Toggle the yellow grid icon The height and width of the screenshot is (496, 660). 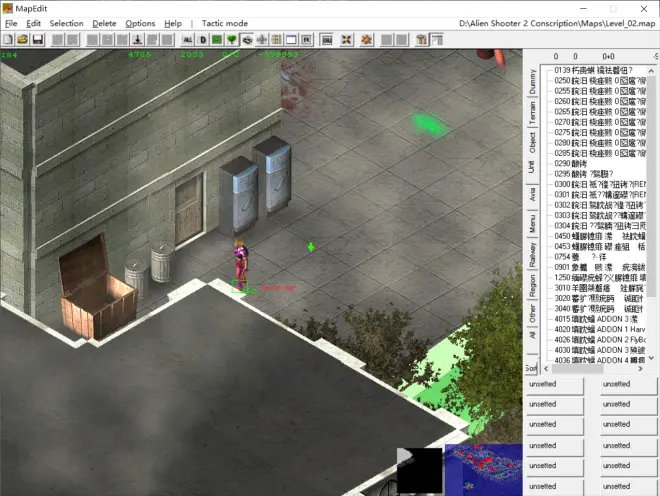point(277,40)
